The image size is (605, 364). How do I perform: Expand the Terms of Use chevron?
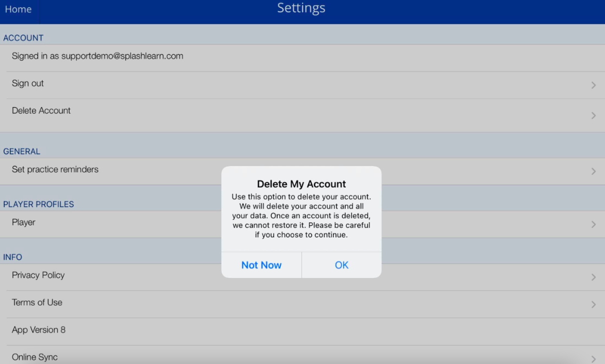[593, 304]
